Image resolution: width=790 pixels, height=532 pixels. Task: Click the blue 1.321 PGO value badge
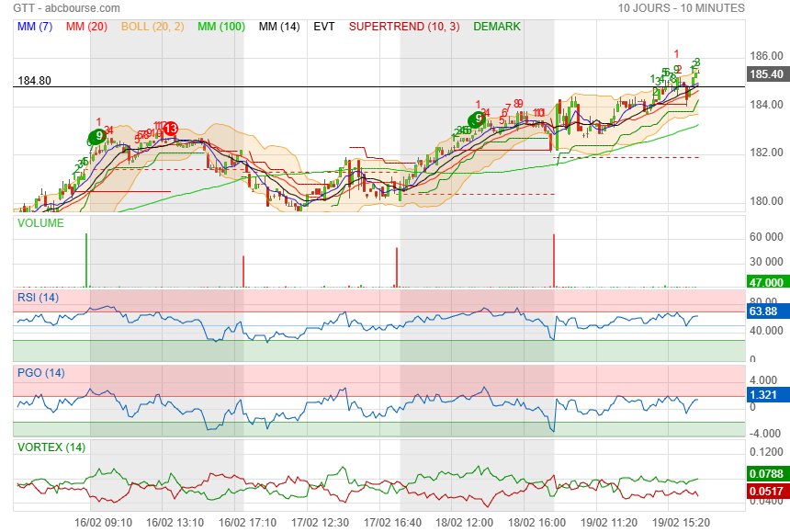click(766, 394)
